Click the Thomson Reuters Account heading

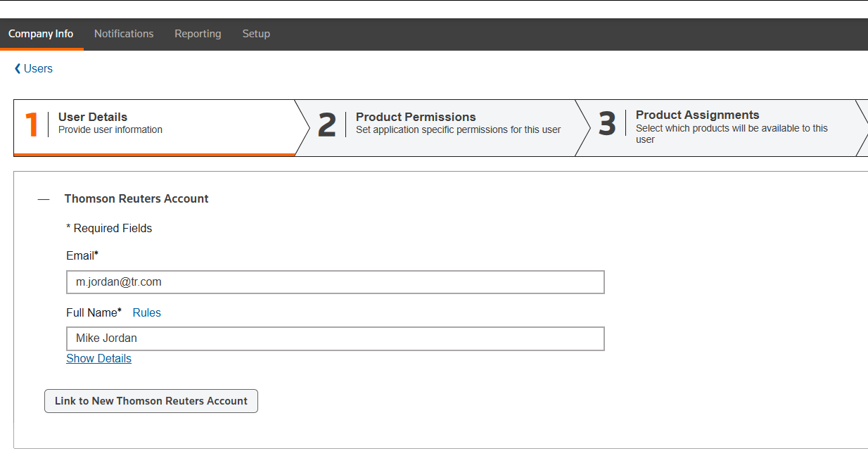click(x=136, y=199)
